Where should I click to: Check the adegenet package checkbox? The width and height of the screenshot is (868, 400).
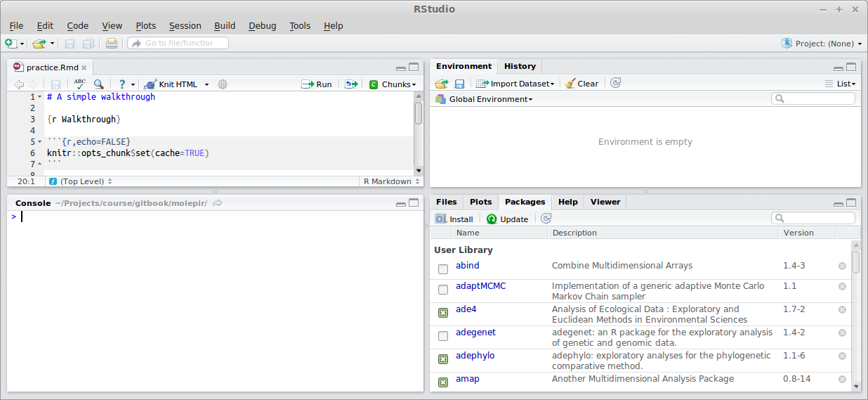click(443, 336)
